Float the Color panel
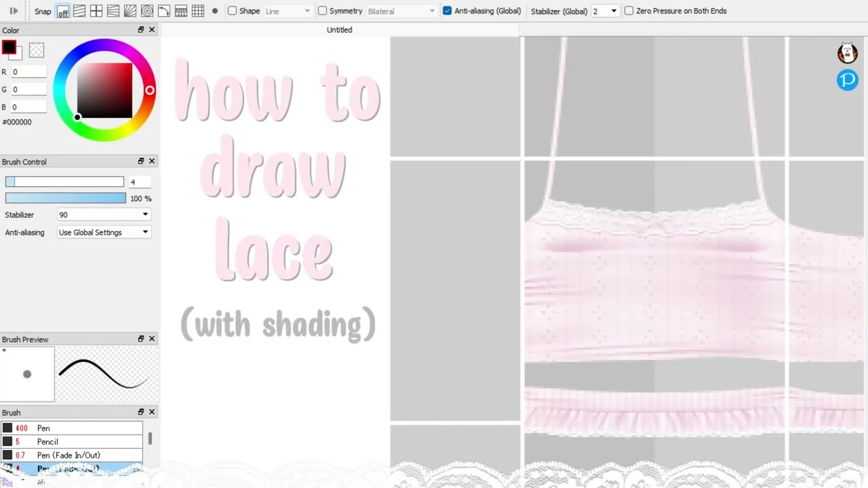Viewport: 868px width, 488px height. pyautogui.click(x=141, y=30)
